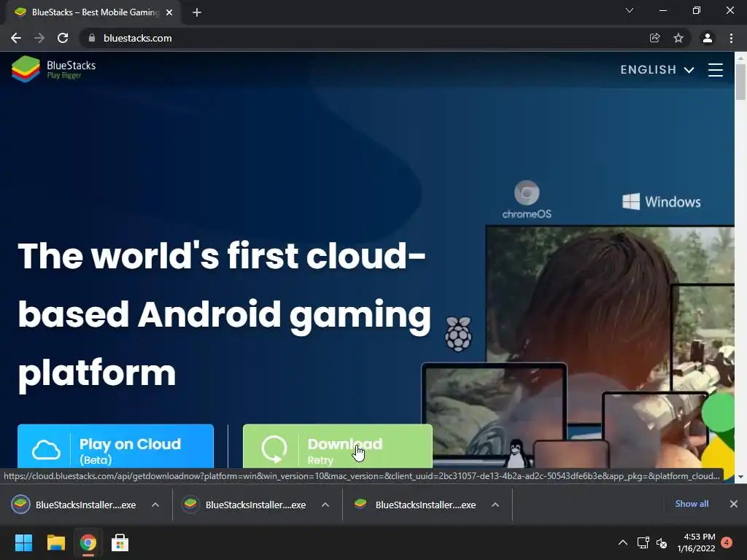Click the Raspberry Pi icon

[458, 334]
